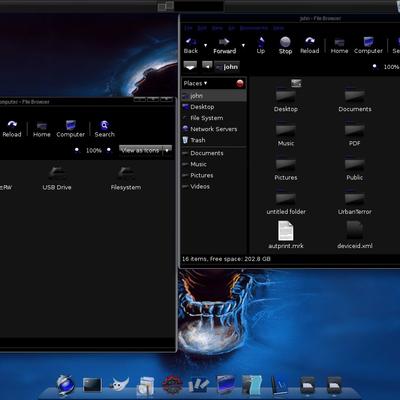
Task: Click the path bar left scroll arrow
Action: (x=207, y=66)
